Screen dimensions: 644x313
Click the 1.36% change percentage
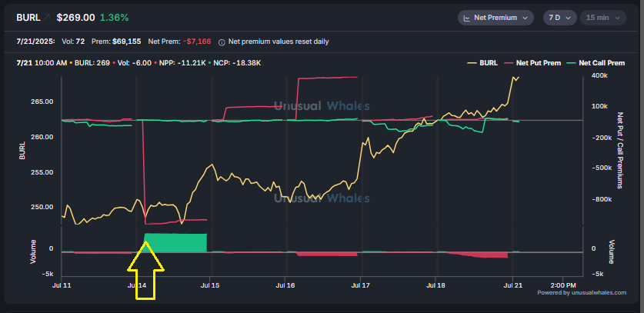coord(114,18)
